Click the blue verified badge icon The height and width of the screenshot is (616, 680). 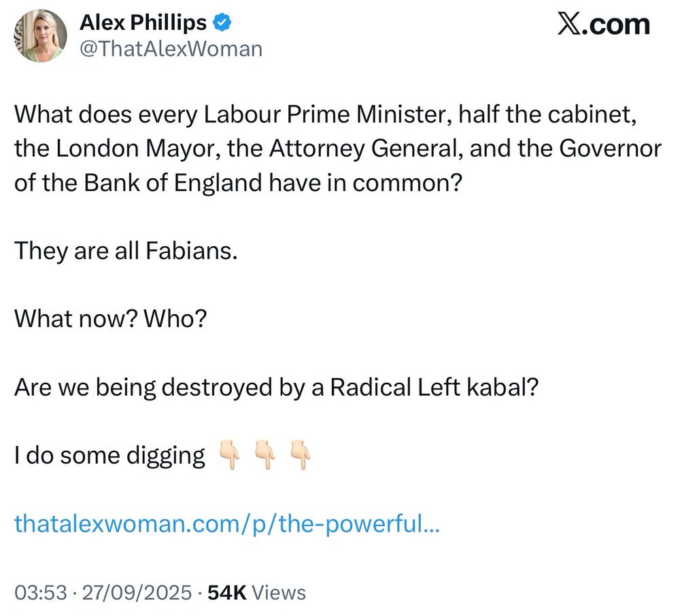click(x=222, y=22)
